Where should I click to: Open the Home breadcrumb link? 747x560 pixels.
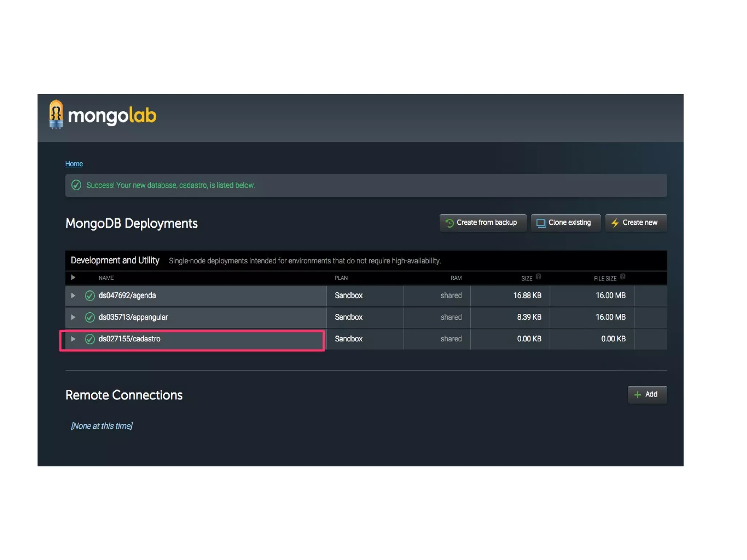pos(74,164)
